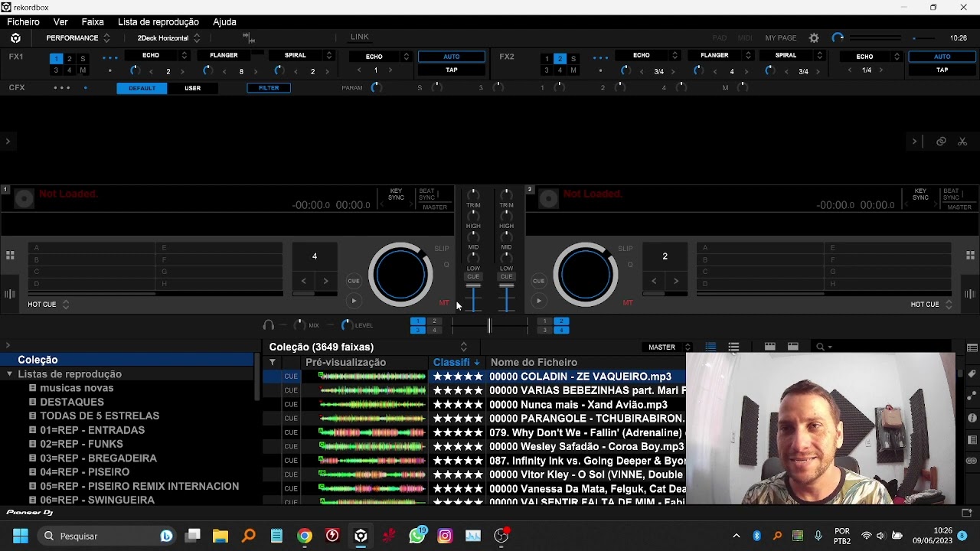Click the FX2 TAP button
This screenshot has height=551, width=980.
tap(942, 70)
